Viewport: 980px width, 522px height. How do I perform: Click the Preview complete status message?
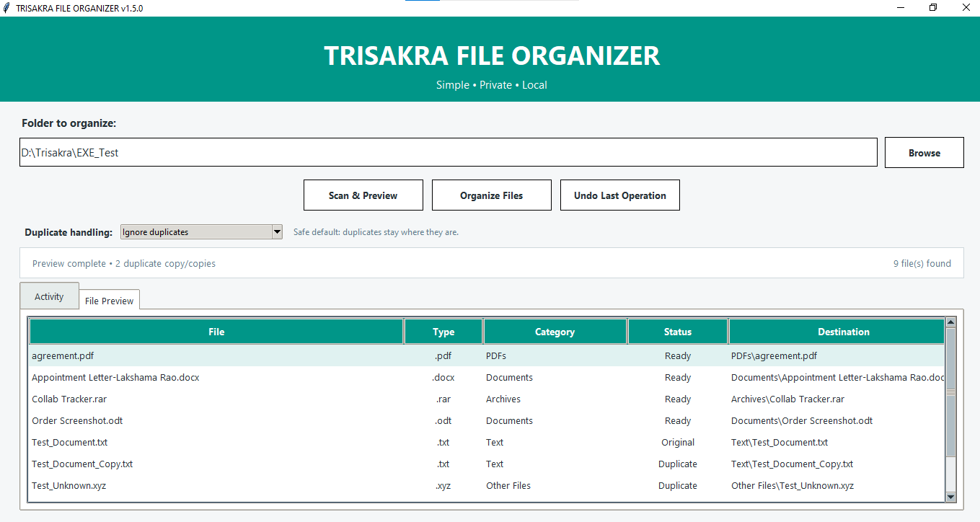[124, 263]
